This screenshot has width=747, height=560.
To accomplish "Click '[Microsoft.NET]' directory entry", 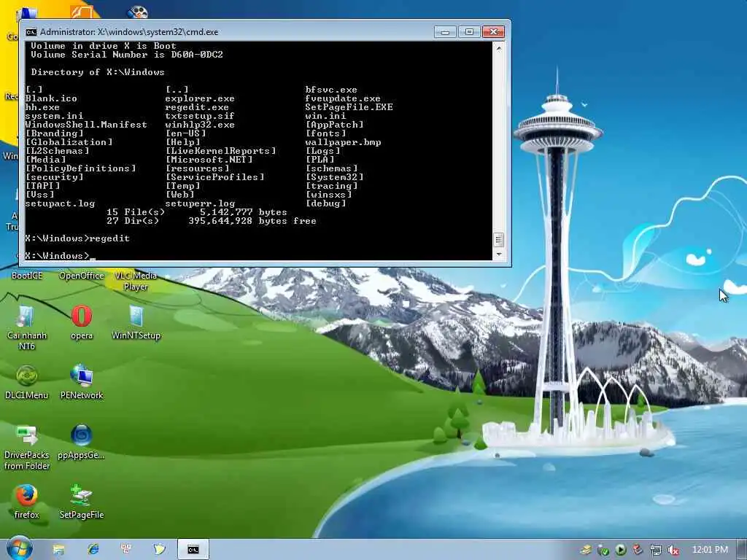I will [209, 160].
